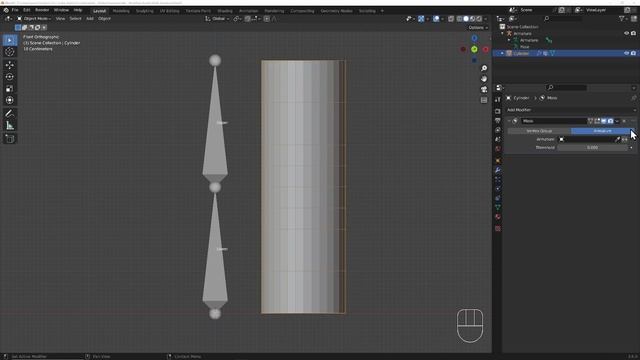Open the Add Modifier dropdown
640x360 pixels.
point(571,110)
